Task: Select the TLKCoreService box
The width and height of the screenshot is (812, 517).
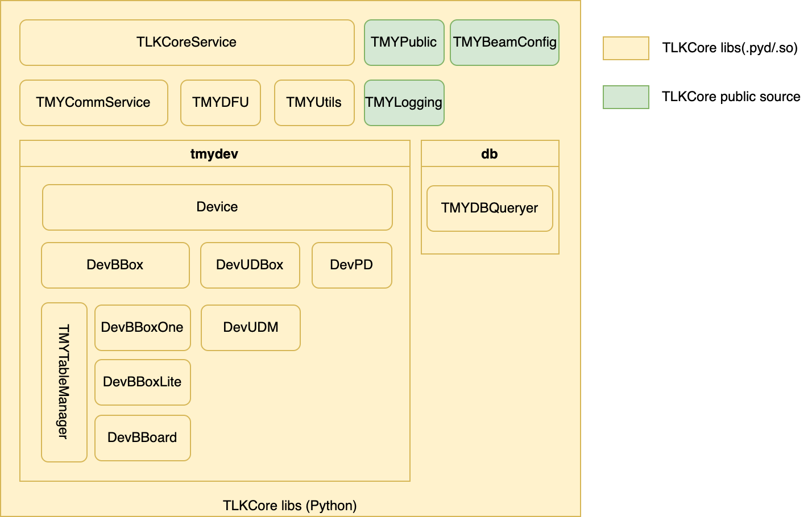Action: pyautogui.click(x=187, y=43)
